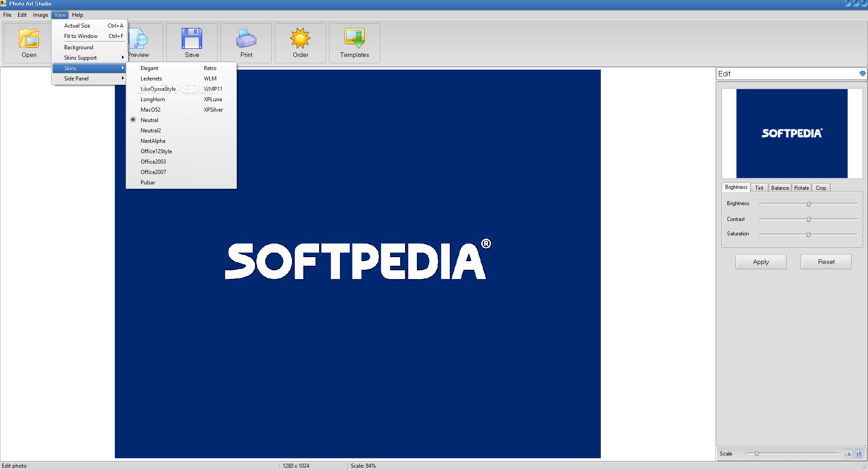Click the 'Edit photo' status bar text
The height and width of the screenshot is (470, 868).
(x=14, y=465)
